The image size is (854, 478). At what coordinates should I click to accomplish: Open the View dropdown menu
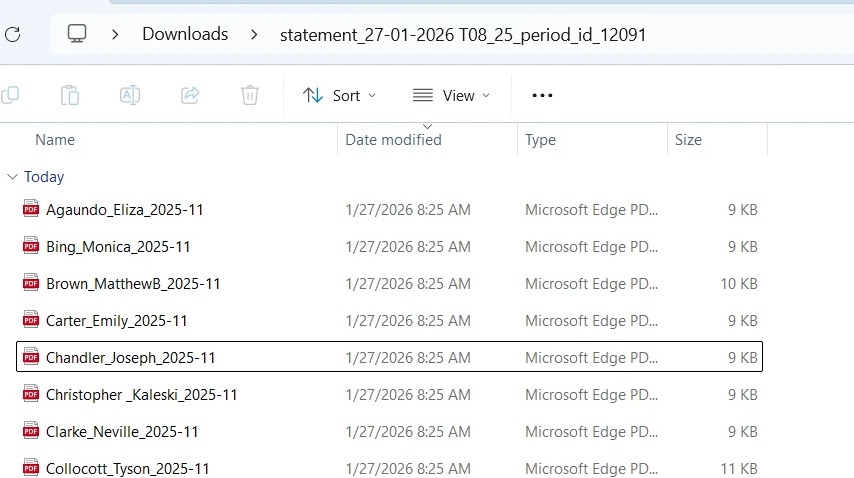coord(452,95)
